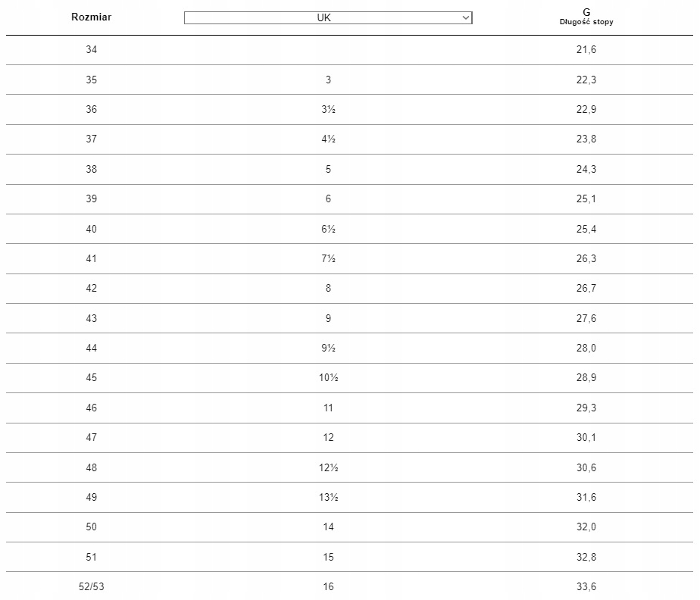
Task: Select the UK size 16 cell
Action: click(328, 586)
